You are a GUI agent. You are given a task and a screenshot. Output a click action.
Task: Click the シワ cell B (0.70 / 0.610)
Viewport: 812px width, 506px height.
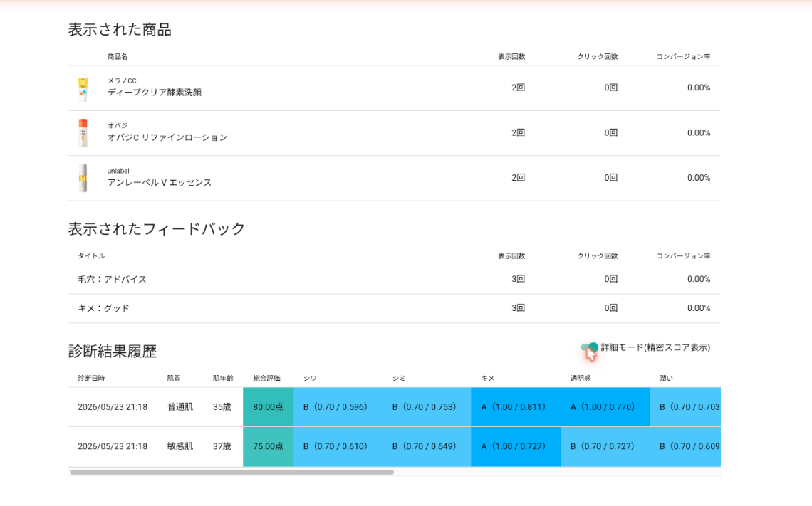pos(338,446)
